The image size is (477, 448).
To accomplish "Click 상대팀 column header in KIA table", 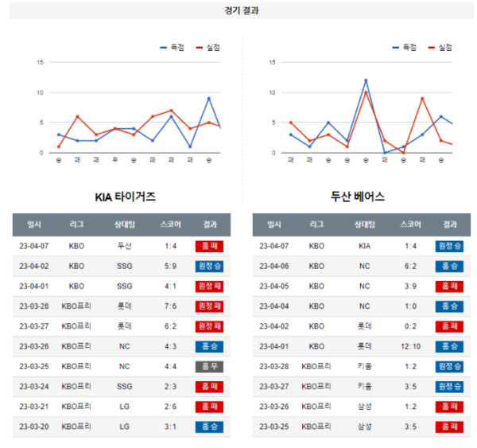I will (x=125, y=224).
